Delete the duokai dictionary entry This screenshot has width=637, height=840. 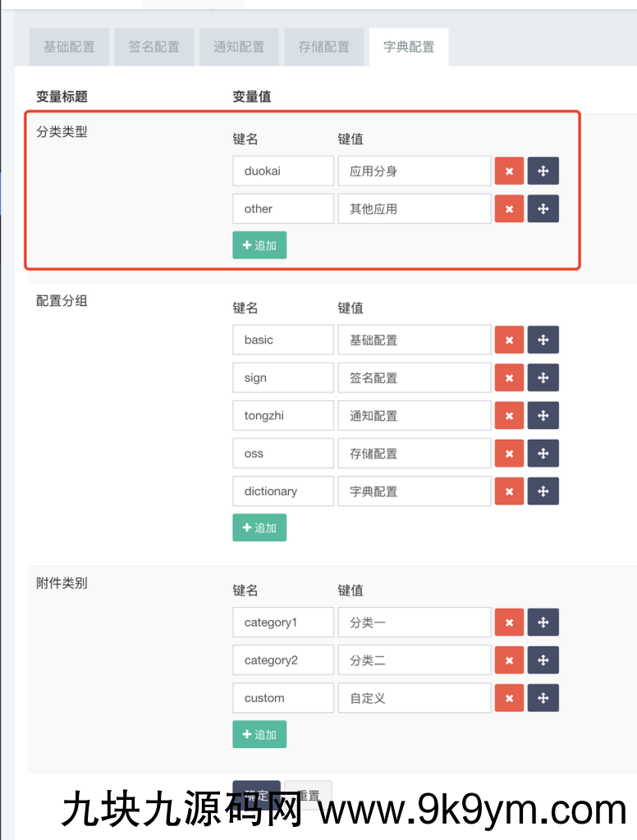[x=509, y=171]
